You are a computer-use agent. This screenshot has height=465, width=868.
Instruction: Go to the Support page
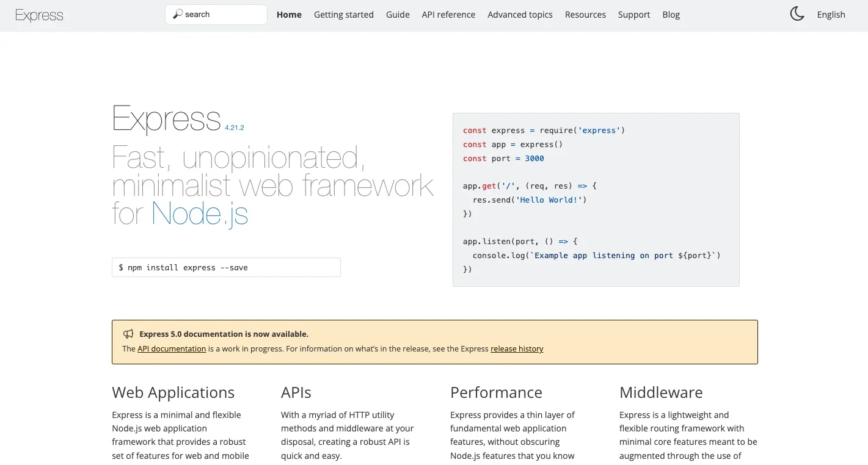click(633, 15)
